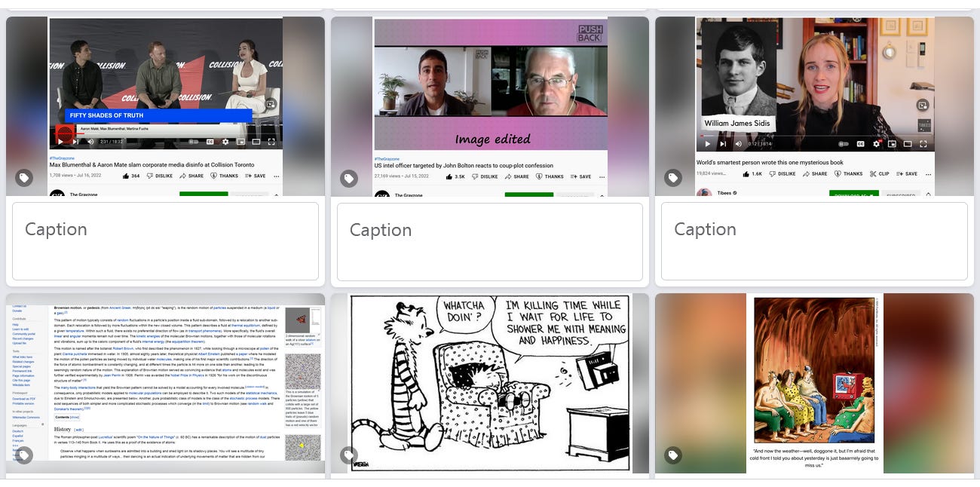
Task: Click History heading in the Brownian motion Wikipedia image
Action: tap(63, 429)
